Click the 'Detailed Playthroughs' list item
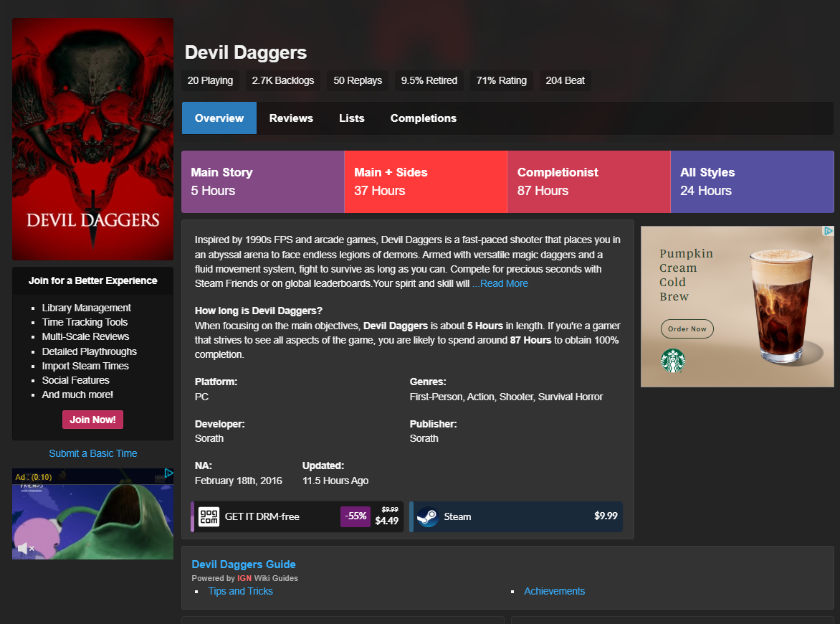Image resolution: width=840 pixels, height=624 pixels. tap(90, 351)
